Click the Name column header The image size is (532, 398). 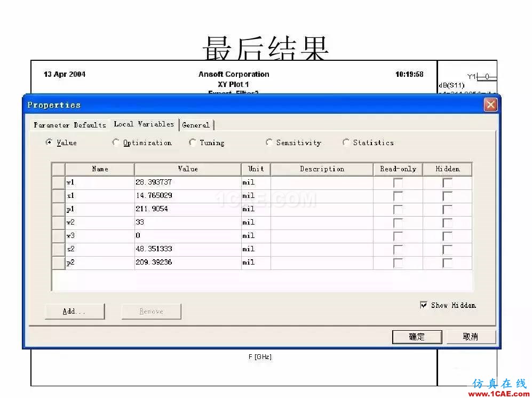click(x=100, y=169)
